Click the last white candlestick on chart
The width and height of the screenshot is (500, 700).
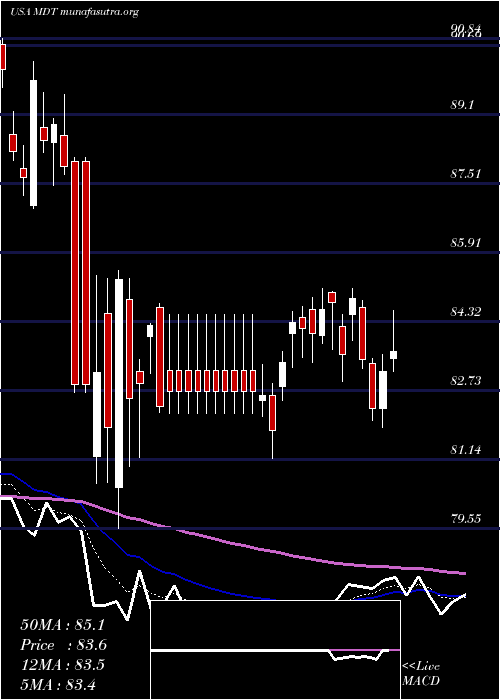pyautogui.click(x=394, y=355)
